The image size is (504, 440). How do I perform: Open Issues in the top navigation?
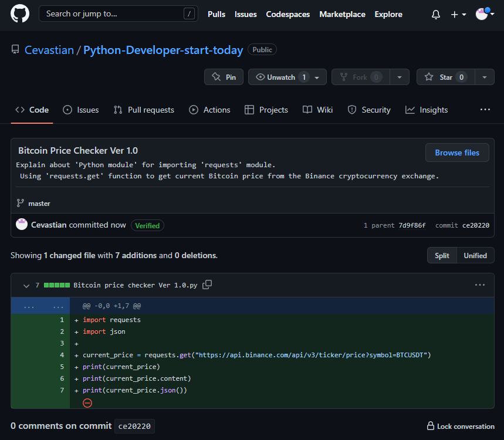[x=246, y=14]
